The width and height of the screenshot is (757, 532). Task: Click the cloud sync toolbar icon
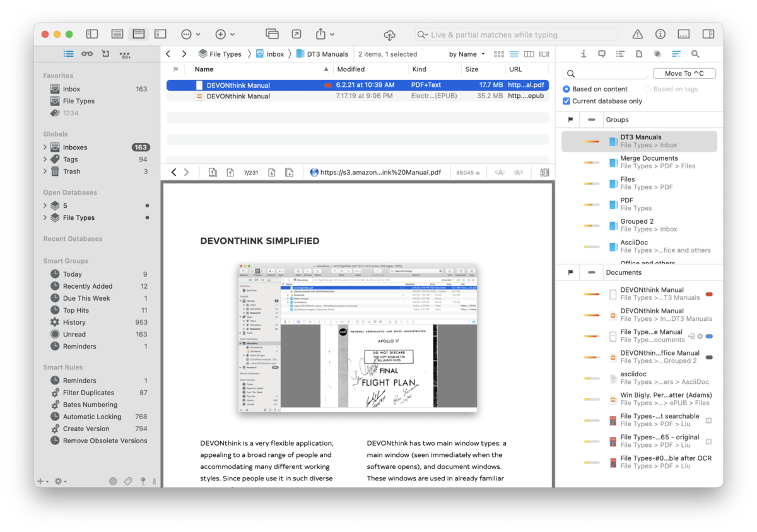point(389,35)
